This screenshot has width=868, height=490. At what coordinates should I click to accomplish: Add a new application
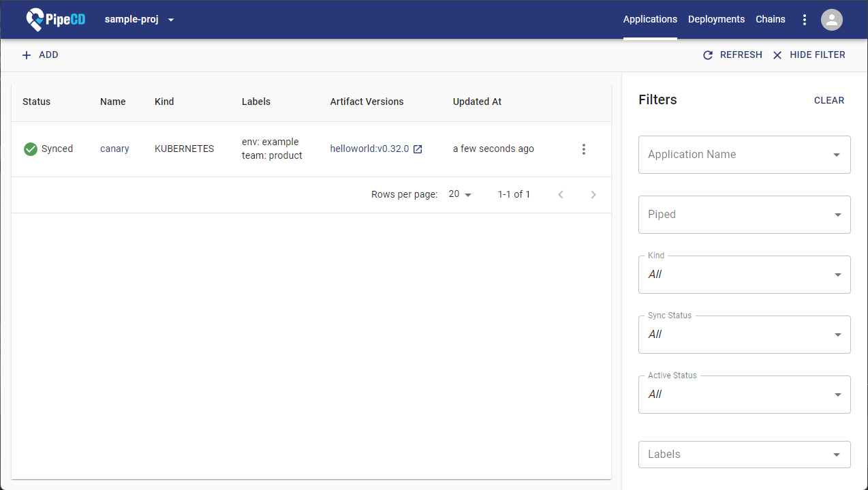(x=40, y=55)
